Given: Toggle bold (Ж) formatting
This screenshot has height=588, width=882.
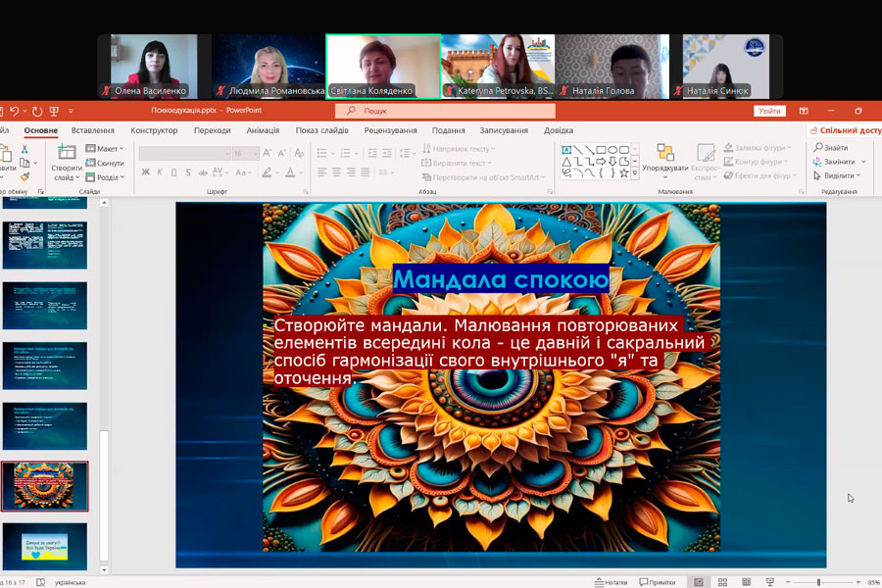Looking at the screenshot, I should (146, 172).
